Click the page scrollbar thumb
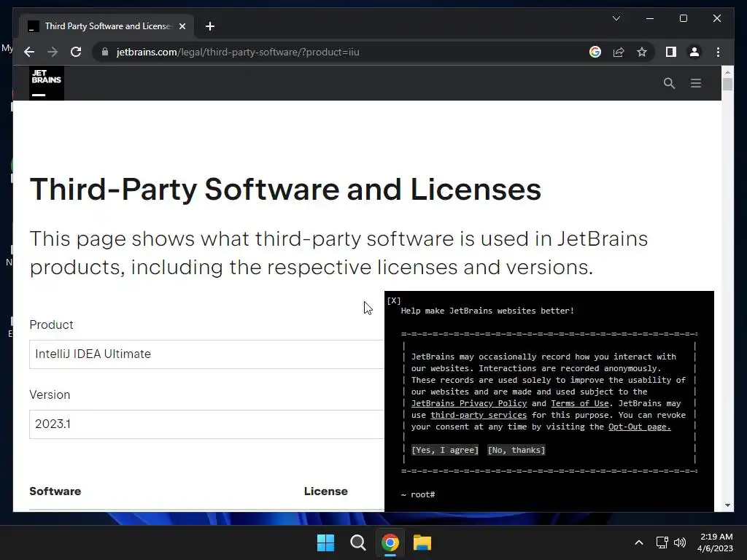This screenshot has width=747, height=560. click(727, 85)
